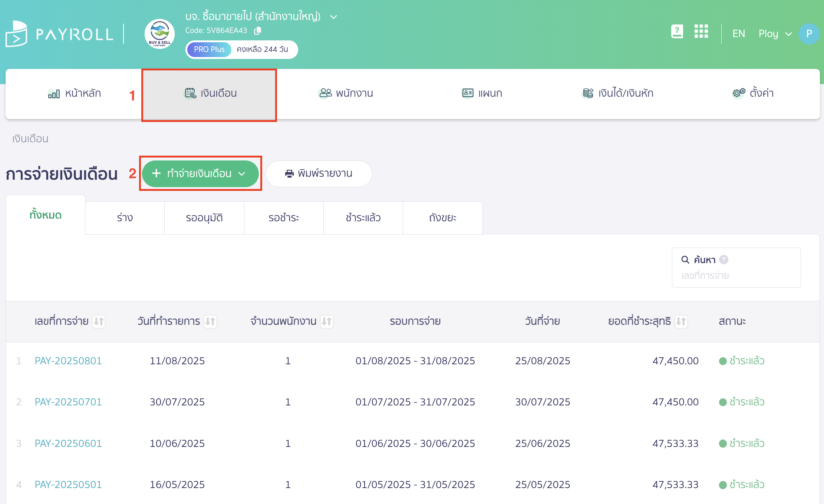The height and width of the screenshot is (504, 824).
Task: Sort by employee count column
Action: point(327,321)
